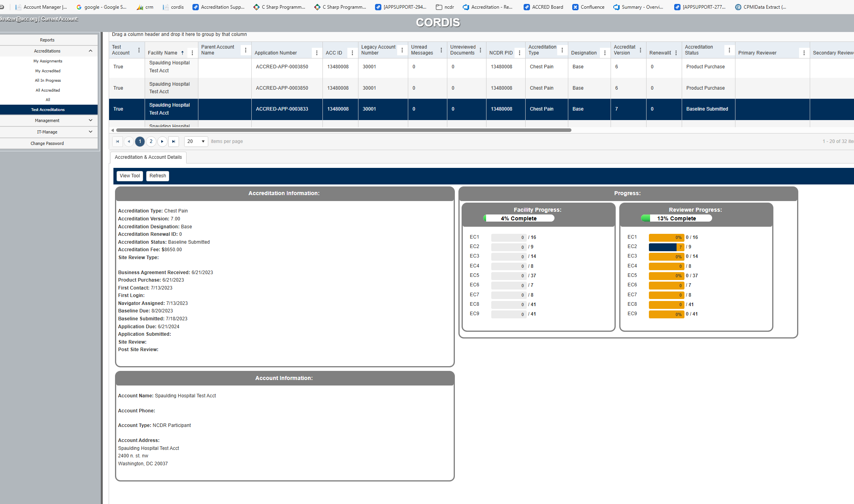Toggle Facility Name sort arrow
Image resolution: width=854 pixels, height=504 pixels.
click(183, 53)
